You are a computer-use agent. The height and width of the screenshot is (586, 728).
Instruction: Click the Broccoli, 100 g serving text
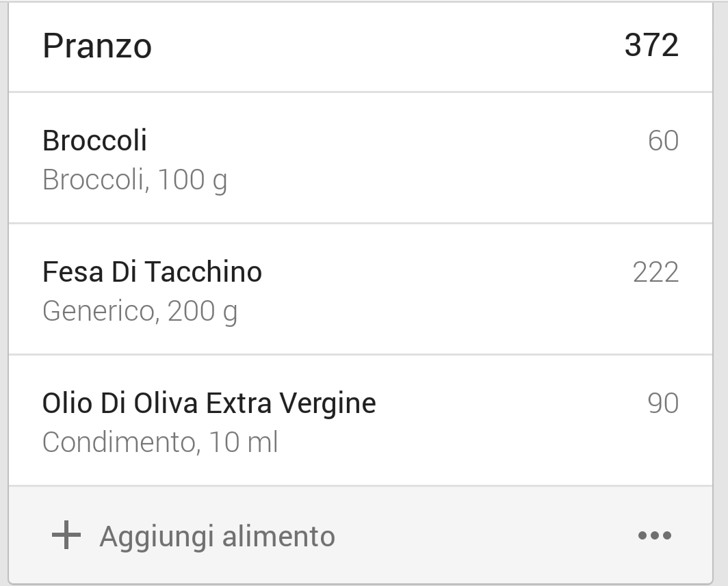135,180
